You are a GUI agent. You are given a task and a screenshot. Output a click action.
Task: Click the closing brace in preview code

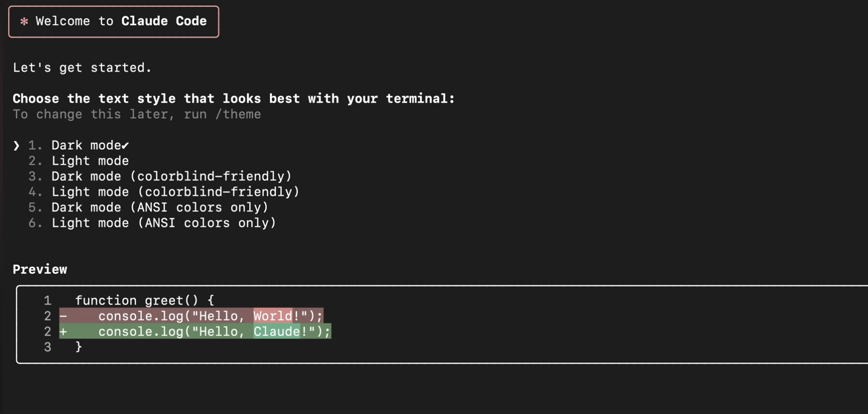(x=79, y=347)
